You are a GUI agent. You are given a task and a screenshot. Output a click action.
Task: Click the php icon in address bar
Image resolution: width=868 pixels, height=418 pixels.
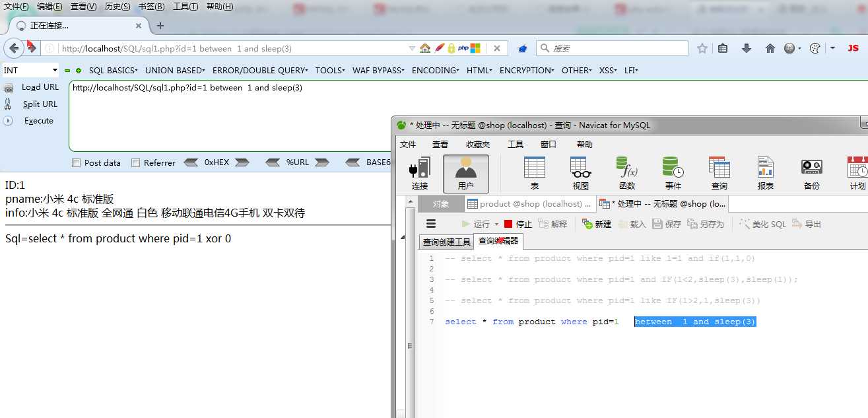click(463, 48)
